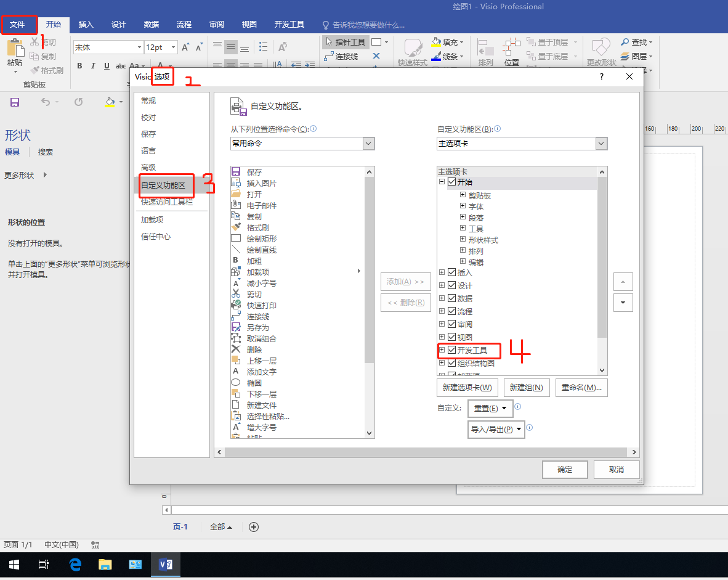Click the Italic formatting icon
The image size is (728, 580).
tap(93, 66)
